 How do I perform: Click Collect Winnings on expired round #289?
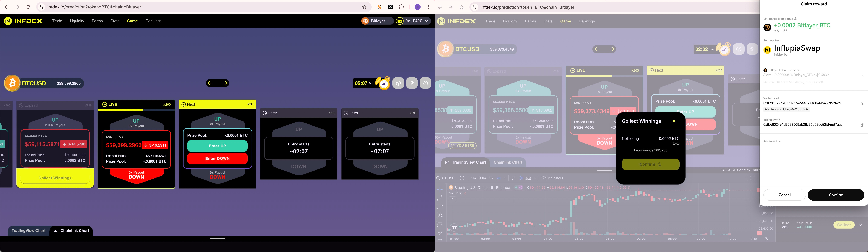click(55, 178)
